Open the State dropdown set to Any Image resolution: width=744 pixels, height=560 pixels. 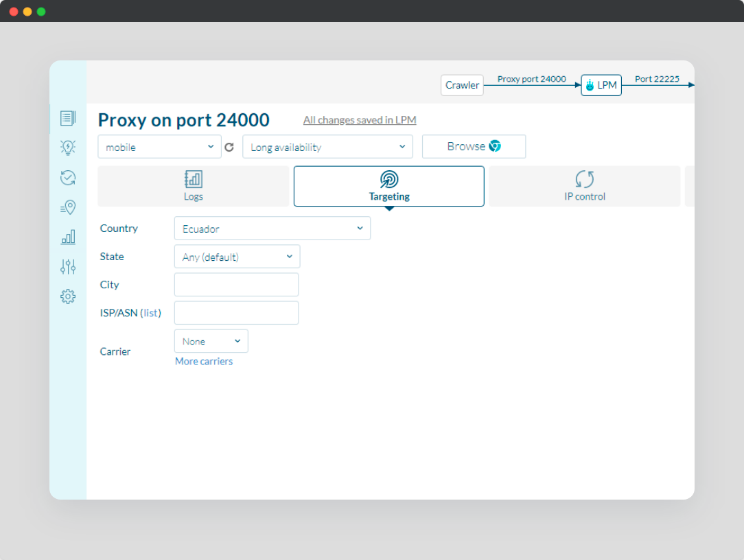(237, 257)
